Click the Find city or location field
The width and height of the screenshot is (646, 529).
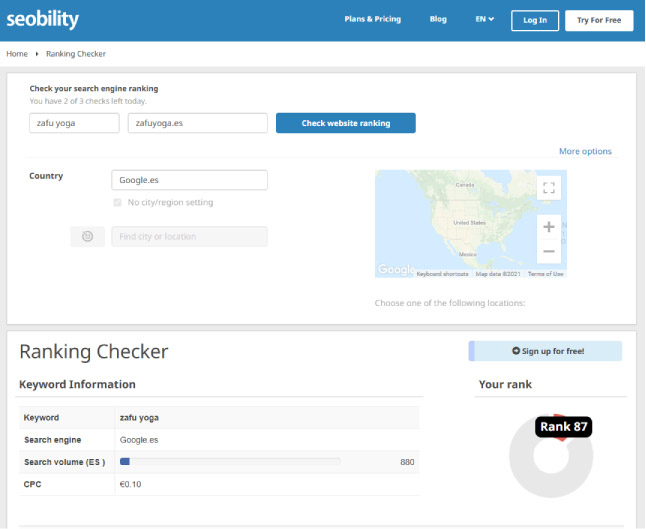(x=190, y=236)
